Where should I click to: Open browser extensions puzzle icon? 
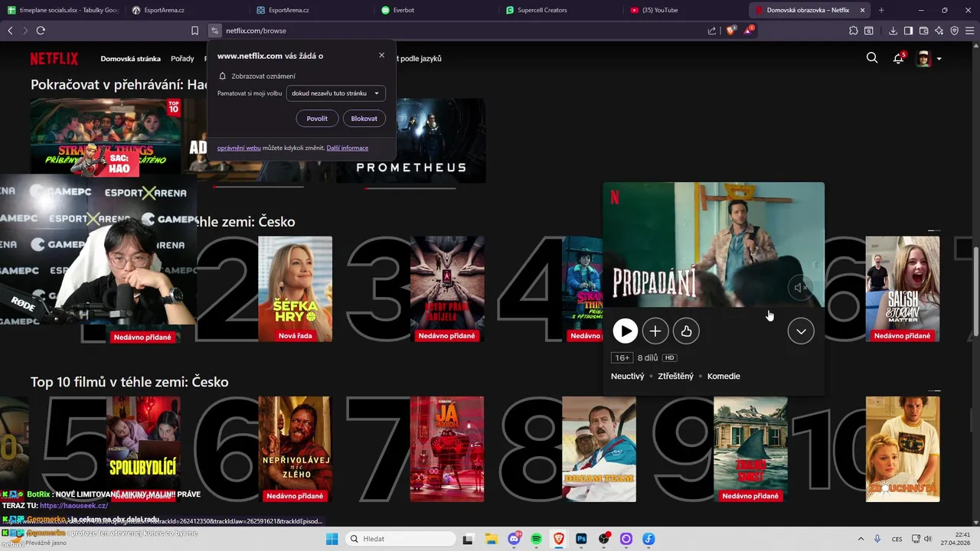pyautogui.click(x=854, y=31)
